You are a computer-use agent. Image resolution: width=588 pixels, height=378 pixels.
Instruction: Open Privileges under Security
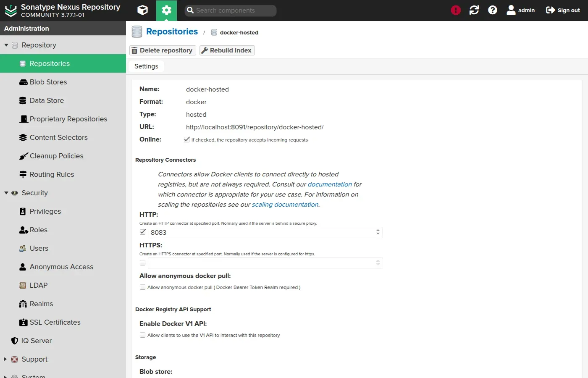pos(63,211)
